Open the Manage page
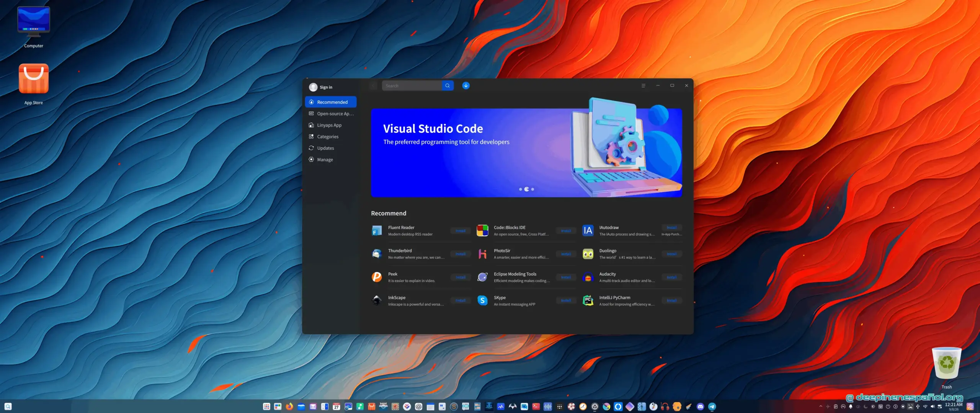980x413 pixels. coord(331,159)
